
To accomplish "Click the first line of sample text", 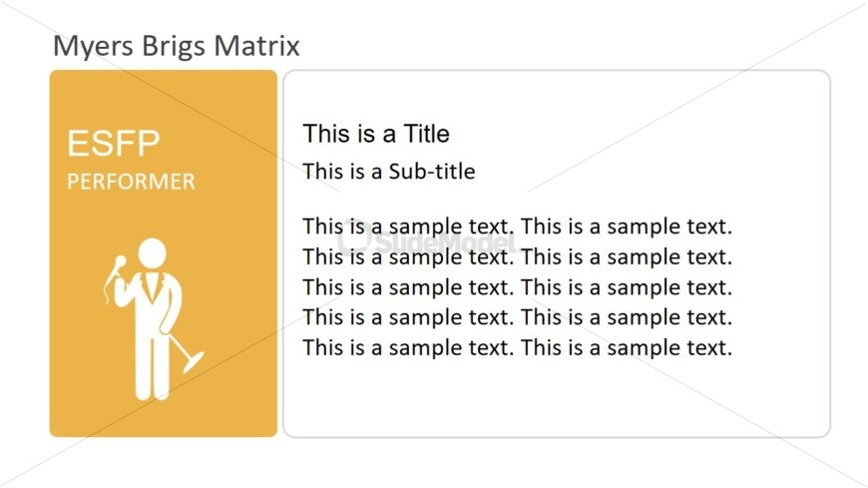I will (x=517, y=227).
